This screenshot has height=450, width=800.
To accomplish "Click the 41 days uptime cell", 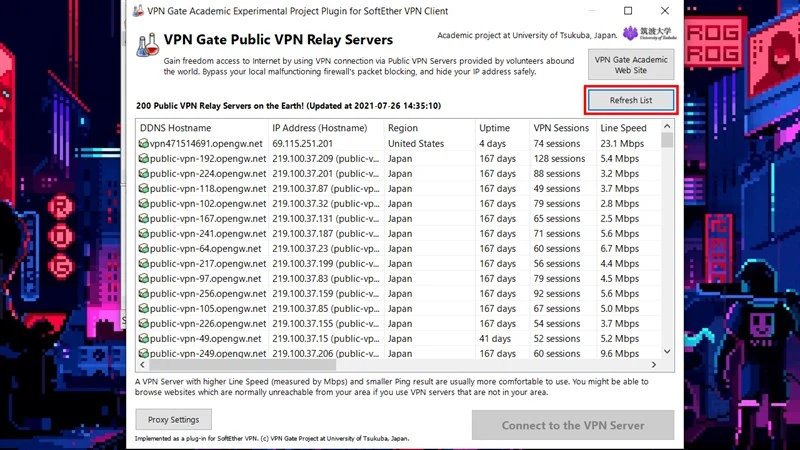I will [x=495, y=338].
